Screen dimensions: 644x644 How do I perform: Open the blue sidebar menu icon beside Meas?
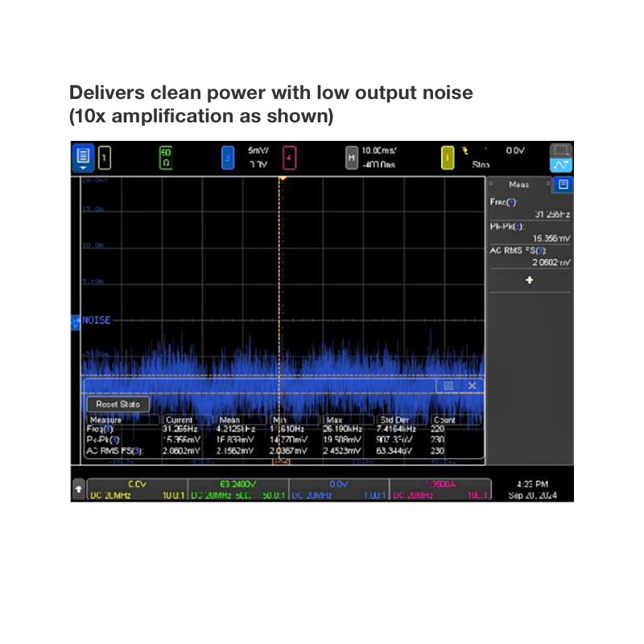[563, 184]
